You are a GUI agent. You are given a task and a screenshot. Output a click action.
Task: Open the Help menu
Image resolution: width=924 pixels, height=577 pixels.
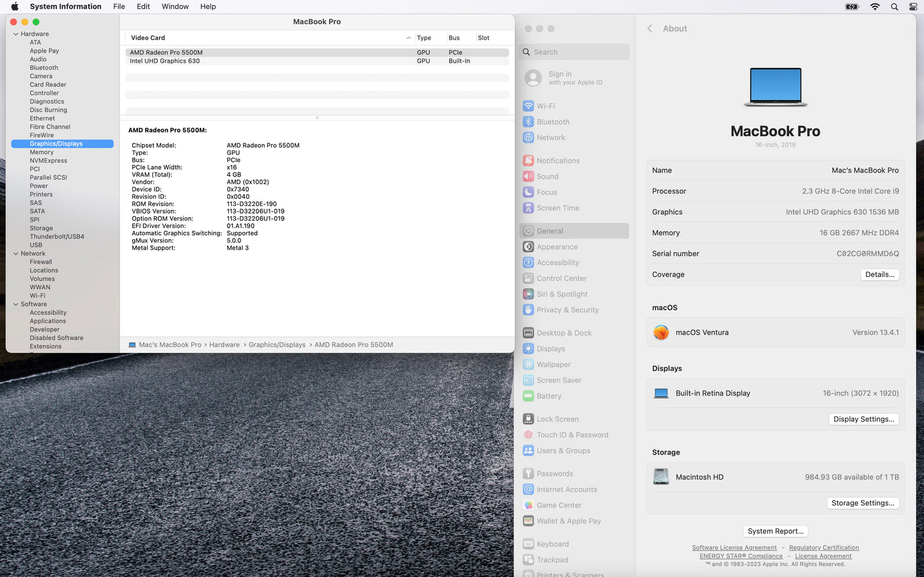(208, 6)
